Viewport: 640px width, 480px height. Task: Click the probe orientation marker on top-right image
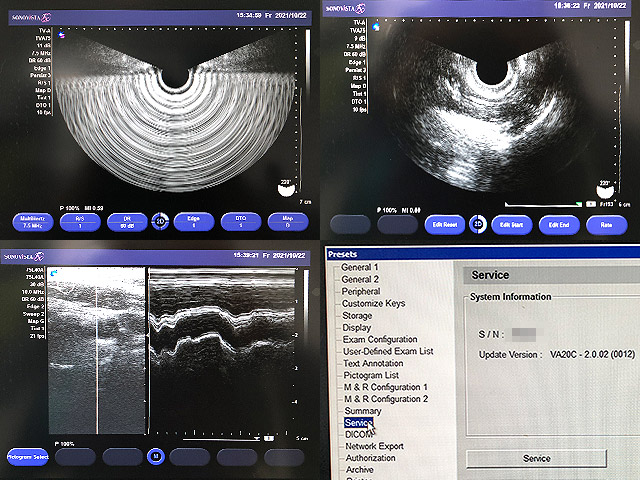376,27
